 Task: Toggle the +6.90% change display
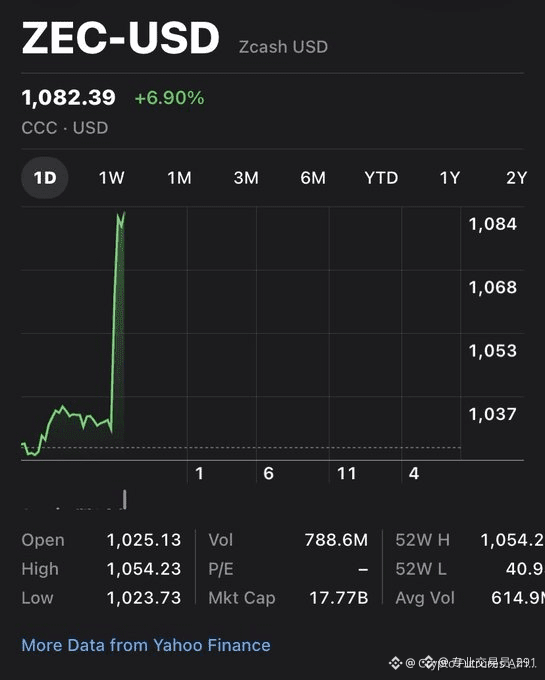pyautogui.click(x=170, y=98)
